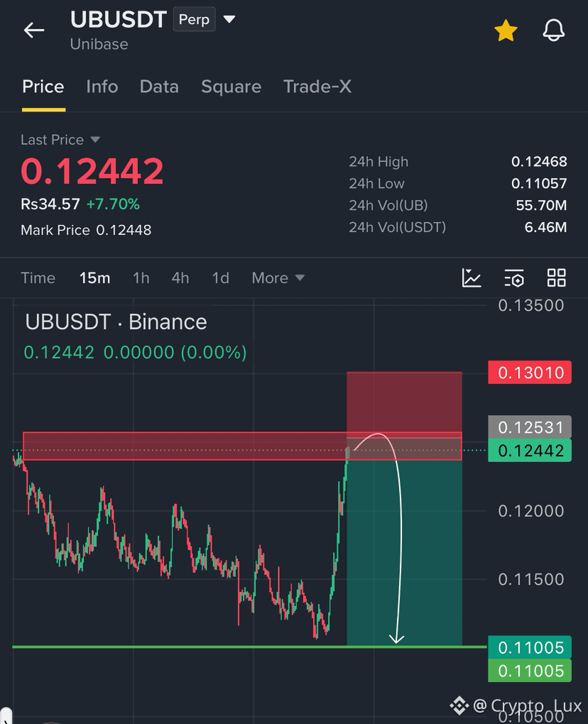Viewport: 588px width, 724px height.
Task: Click the 0.13500 axis label
Action: click(531, 305)
